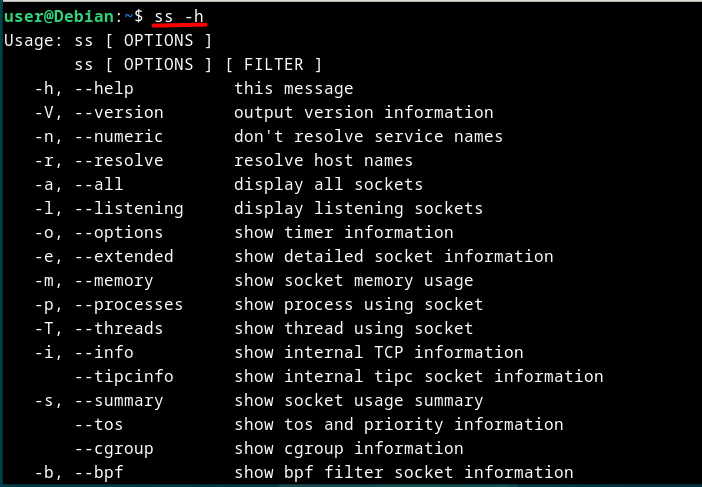Click the --tipcinfo option text
Screen dimensions: 702x487
click(x=124, y=376)
